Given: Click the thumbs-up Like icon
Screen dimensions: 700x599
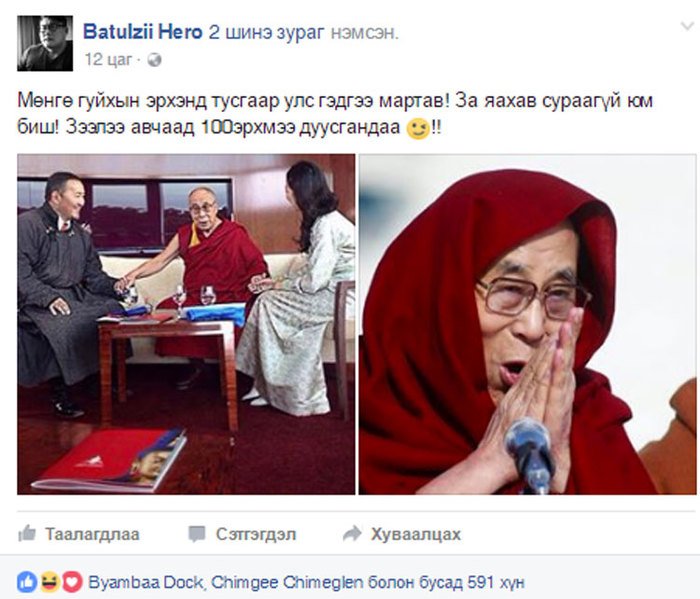Looking at the screenshot, I should pos(27,533).
